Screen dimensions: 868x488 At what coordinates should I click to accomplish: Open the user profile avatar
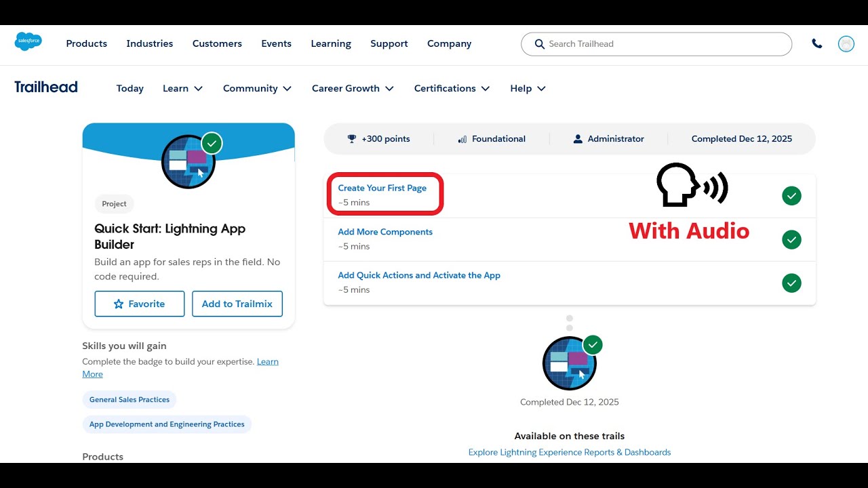[846, 44]
